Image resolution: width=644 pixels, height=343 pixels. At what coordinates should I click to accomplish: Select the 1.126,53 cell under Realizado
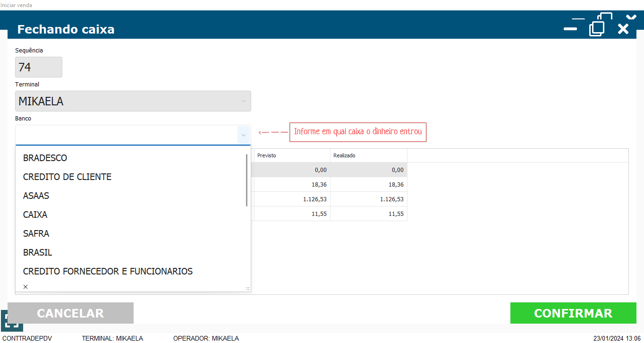pos(369,199)
